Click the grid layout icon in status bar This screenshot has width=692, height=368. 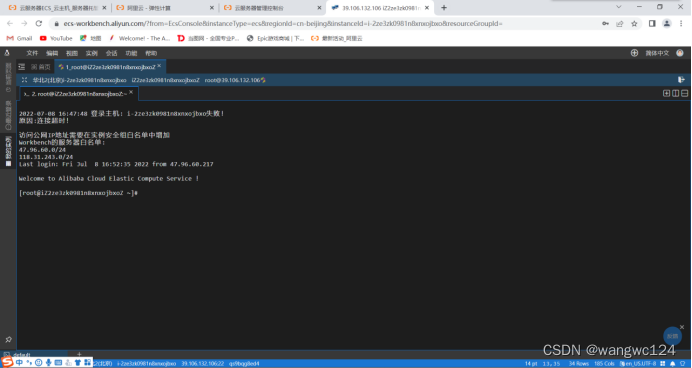tap(663, 364)
